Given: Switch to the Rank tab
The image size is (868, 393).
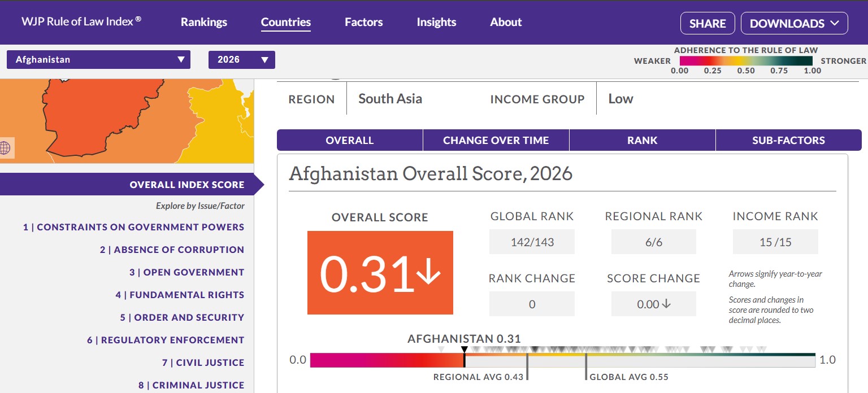Looking at the screenshot, I should coord(643,140).
